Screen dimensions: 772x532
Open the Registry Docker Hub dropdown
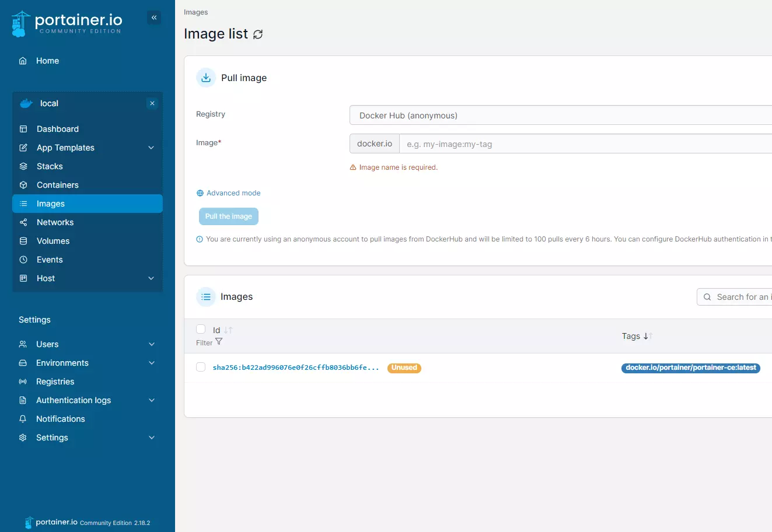coord(561,116)
